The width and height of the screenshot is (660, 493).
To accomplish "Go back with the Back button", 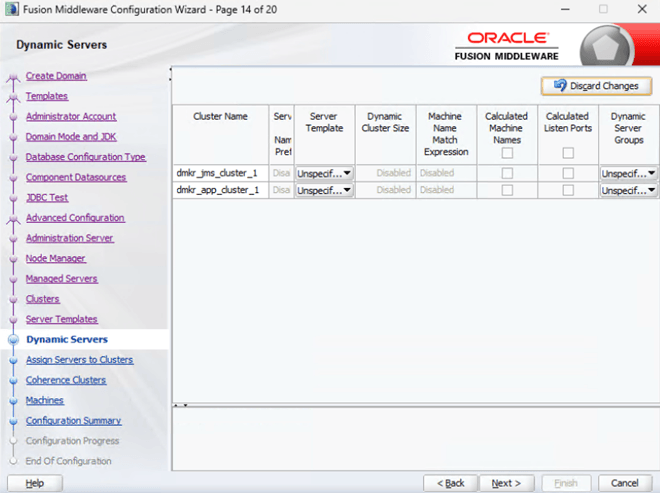I will point(450,483).
